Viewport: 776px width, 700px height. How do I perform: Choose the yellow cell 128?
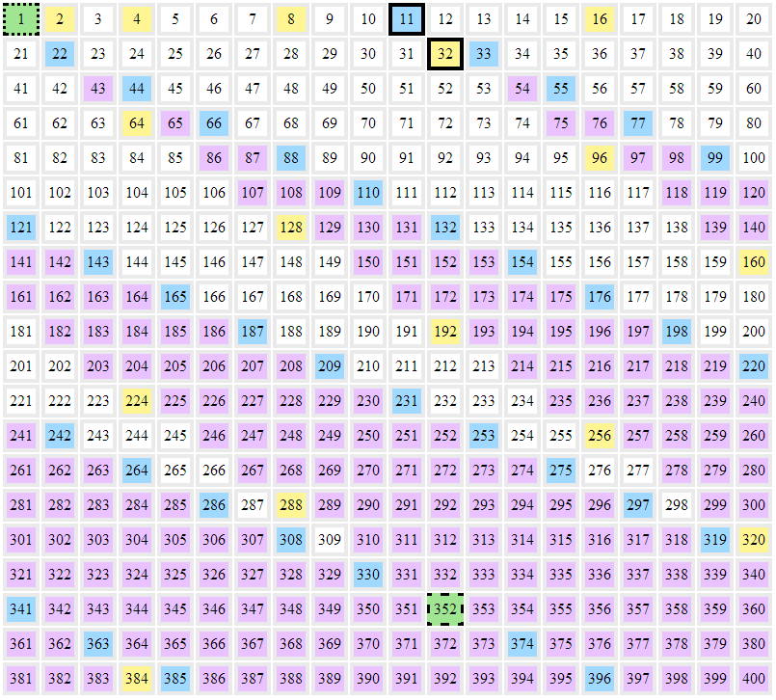pyautogui.click(x=291, y=228)
